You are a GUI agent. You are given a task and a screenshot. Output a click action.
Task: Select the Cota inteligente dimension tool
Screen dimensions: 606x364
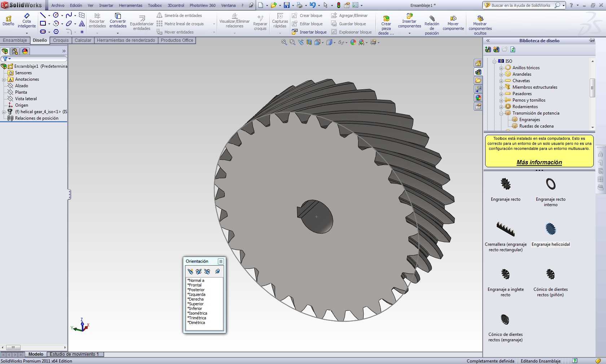tap(27, 21)
